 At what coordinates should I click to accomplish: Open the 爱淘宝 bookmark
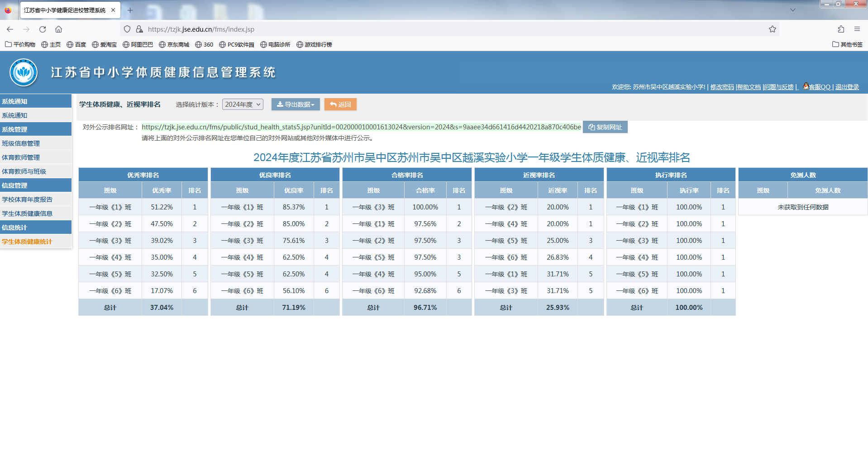tap(104, 44)
